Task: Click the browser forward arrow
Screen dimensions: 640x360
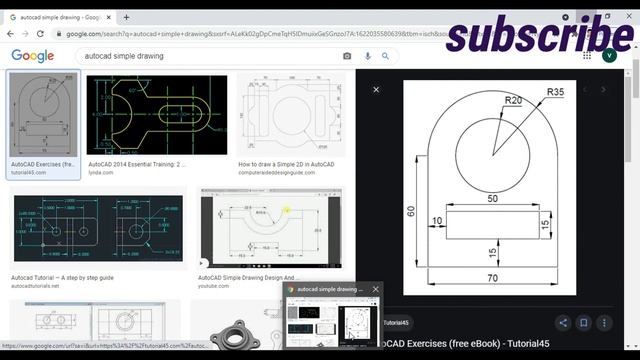Action: (x=25, y=34)
